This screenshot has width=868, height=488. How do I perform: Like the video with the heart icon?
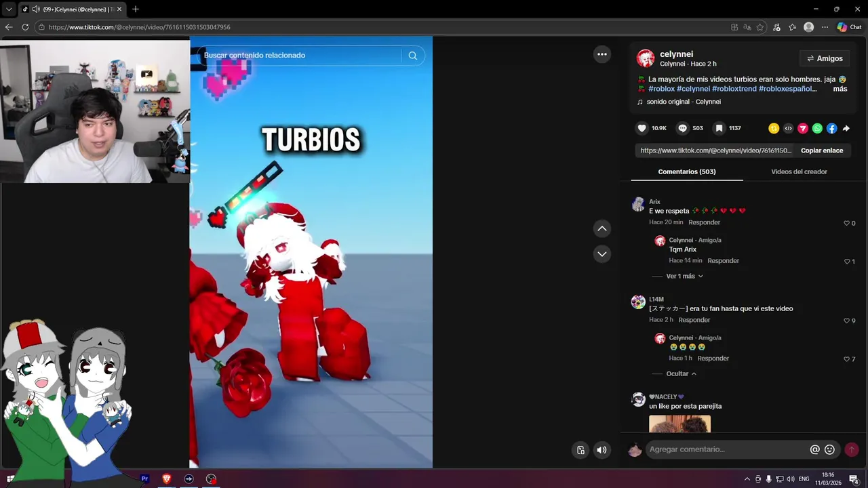tap(642, 128)
